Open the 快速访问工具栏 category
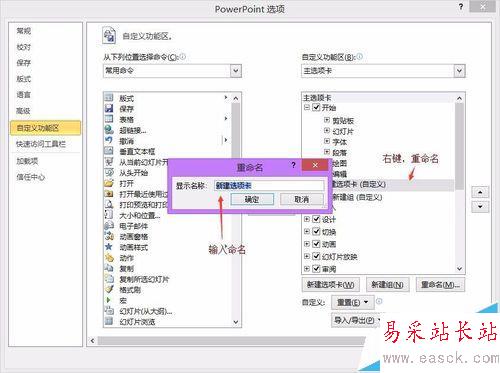 pos(41,144)
